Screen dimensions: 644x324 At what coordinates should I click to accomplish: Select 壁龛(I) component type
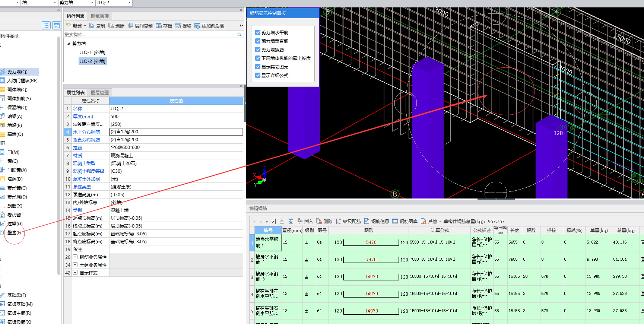point(14,232)
